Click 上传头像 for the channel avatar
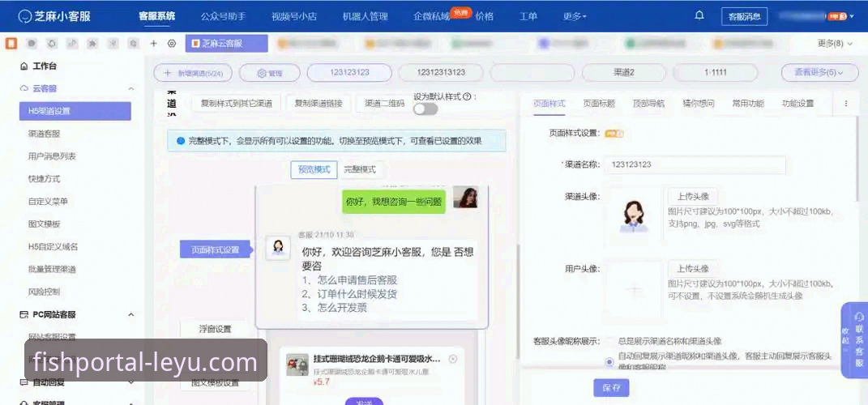The image size is (868, 405). (x=693, y=196)
